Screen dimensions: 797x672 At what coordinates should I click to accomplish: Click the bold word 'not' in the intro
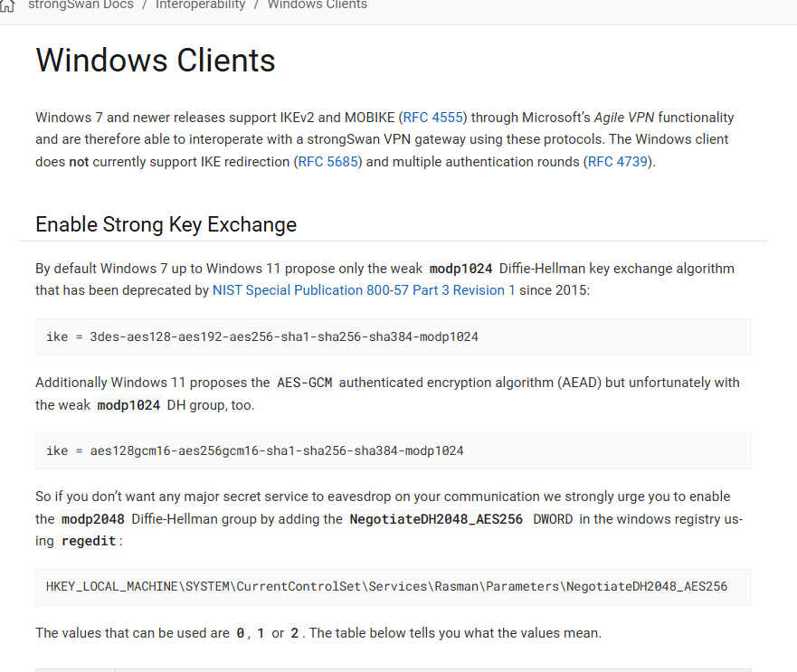79,163
